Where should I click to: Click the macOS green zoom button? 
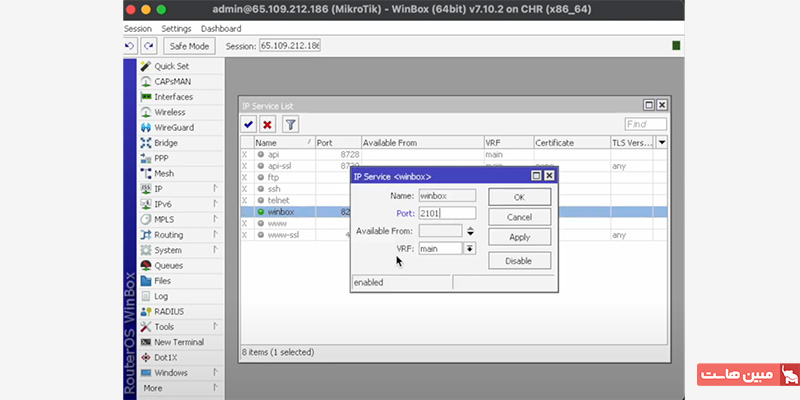(161, 10)
